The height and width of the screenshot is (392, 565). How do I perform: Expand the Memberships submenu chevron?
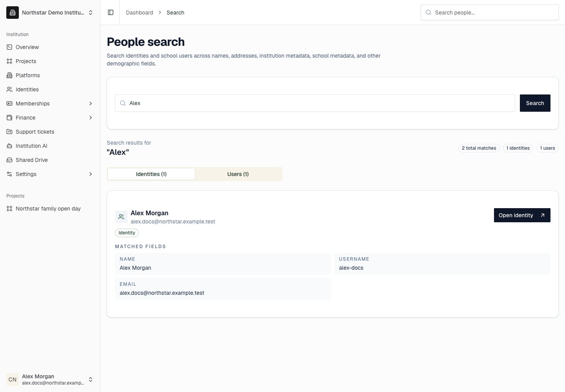pos(91,103)
